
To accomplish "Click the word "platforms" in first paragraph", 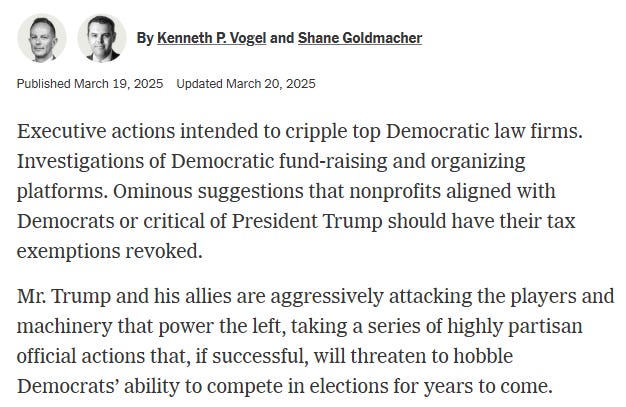I will pyautogui.click(x=60, y=191).
